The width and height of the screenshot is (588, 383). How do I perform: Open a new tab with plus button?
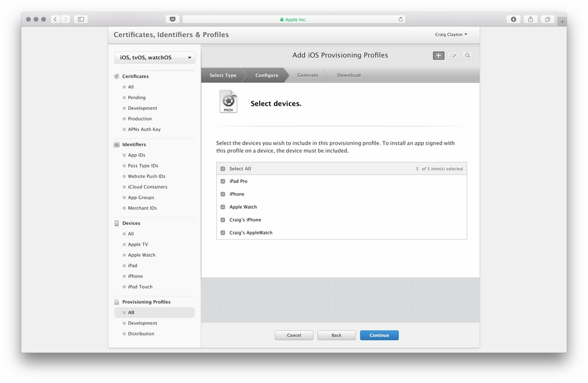(x=562, y=21)
